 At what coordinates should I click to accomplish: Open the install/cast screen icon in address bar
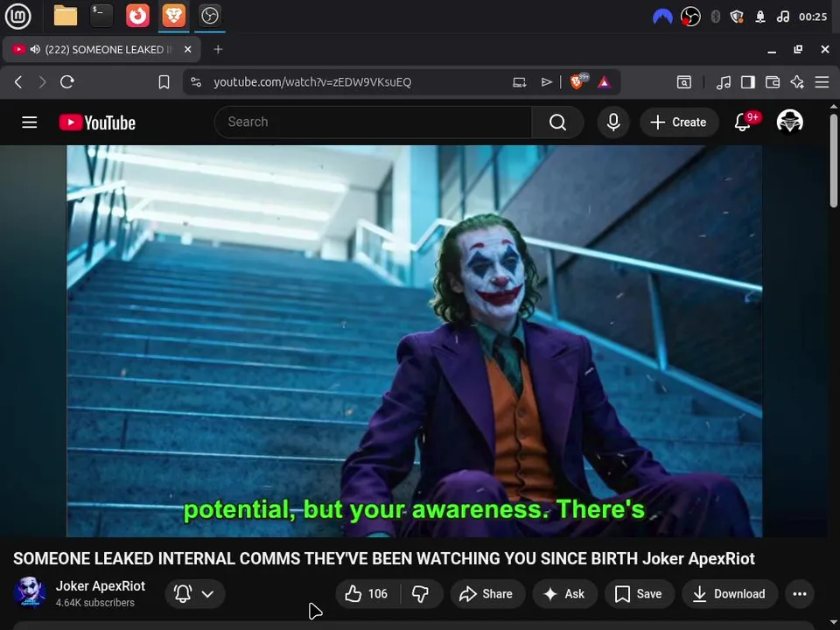[519, 82]
